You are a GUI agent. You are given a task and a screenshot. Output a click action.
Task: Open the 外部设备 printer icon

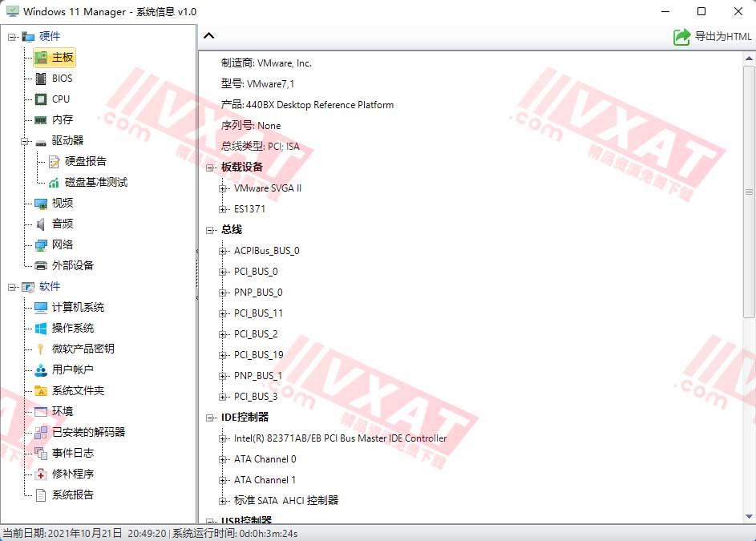point(41,265)
